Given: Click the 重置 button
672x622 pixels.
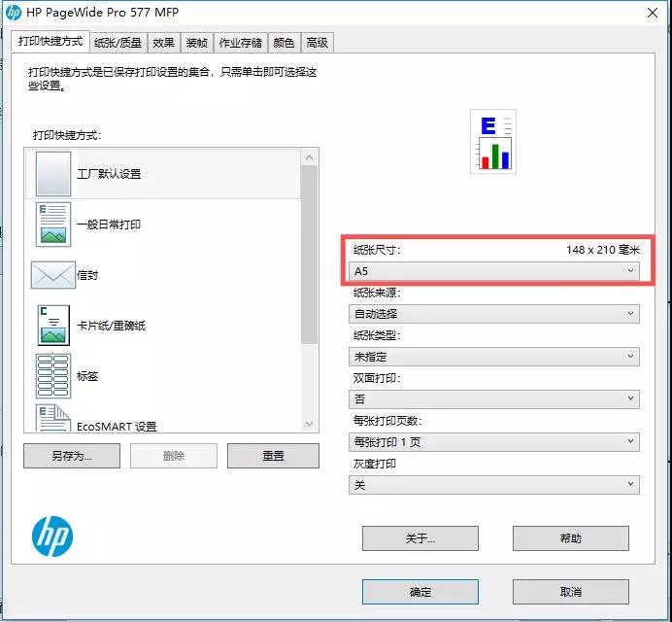Looking at the screenshot, I should coord(274,456).
